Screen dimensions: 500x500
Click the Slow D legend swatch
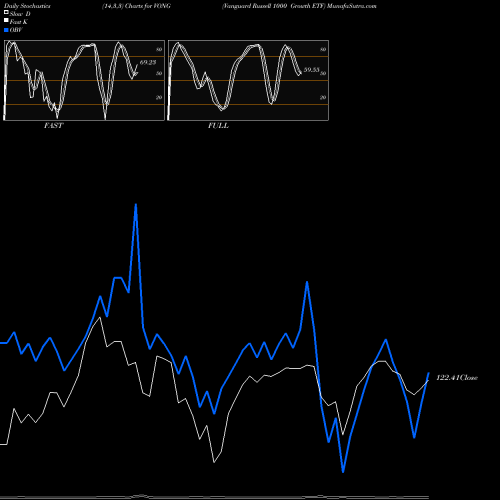point(6,13)
